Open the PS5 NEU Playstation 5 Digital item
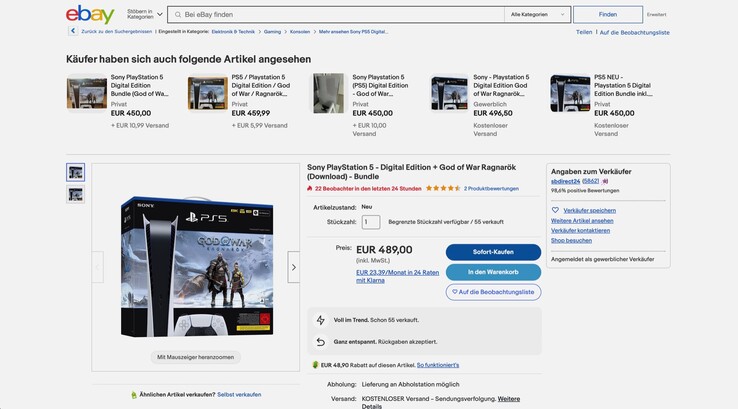The width and height of the screenshot is (738, 409). 602,104
